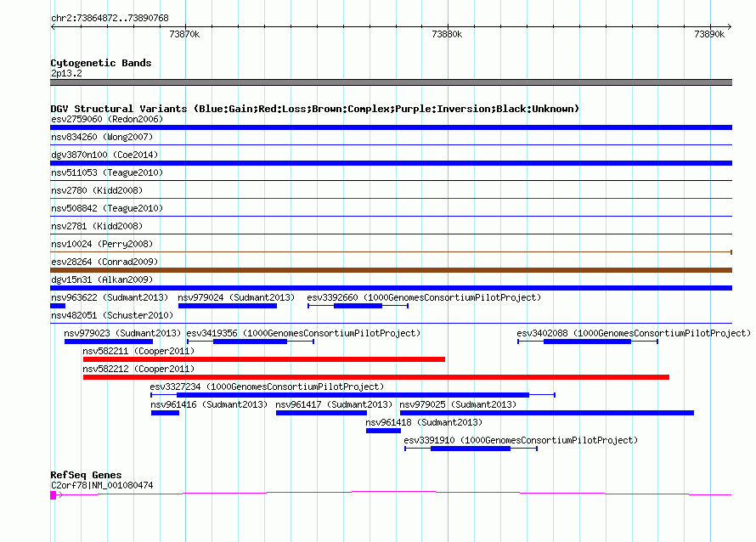Click the 2p13.2 band label
The width and height of the screenshot is (756, 542).
[66, 73]
